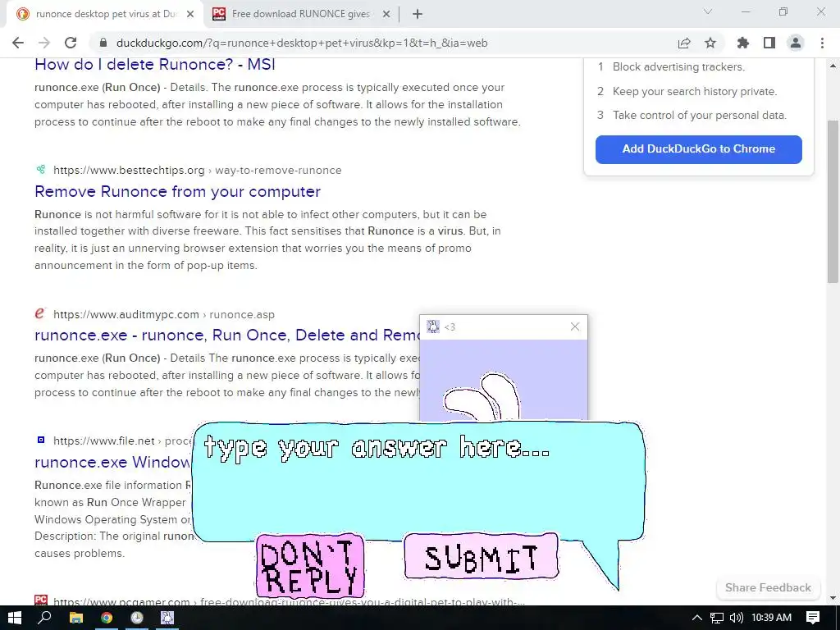The image size is (840, 630).
Task: Click the Chrome taskbar icon
Action: [x=107, y=618]
